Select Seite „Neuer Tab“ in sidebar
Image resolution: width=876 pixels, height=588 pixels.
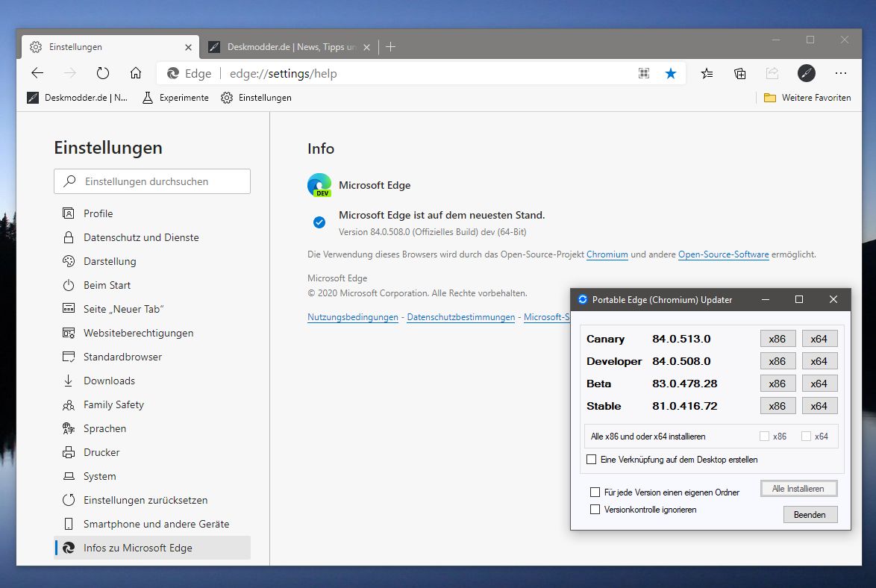point(152,309)
